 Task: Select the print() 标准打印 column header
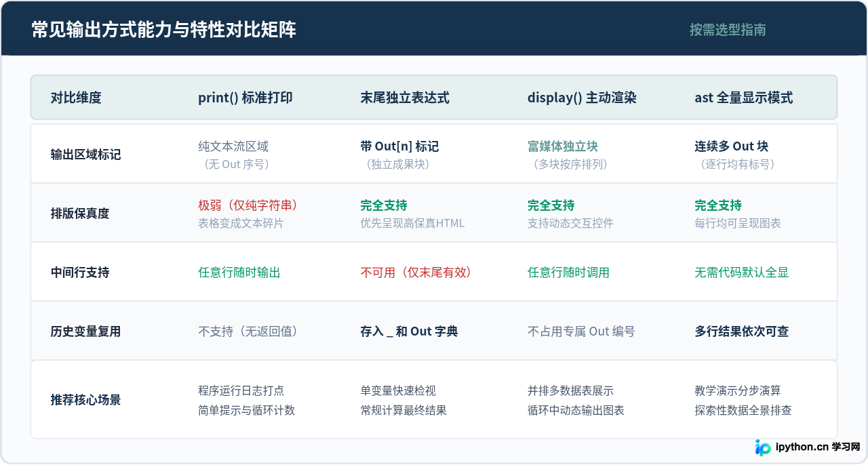(x=245, y=98)
